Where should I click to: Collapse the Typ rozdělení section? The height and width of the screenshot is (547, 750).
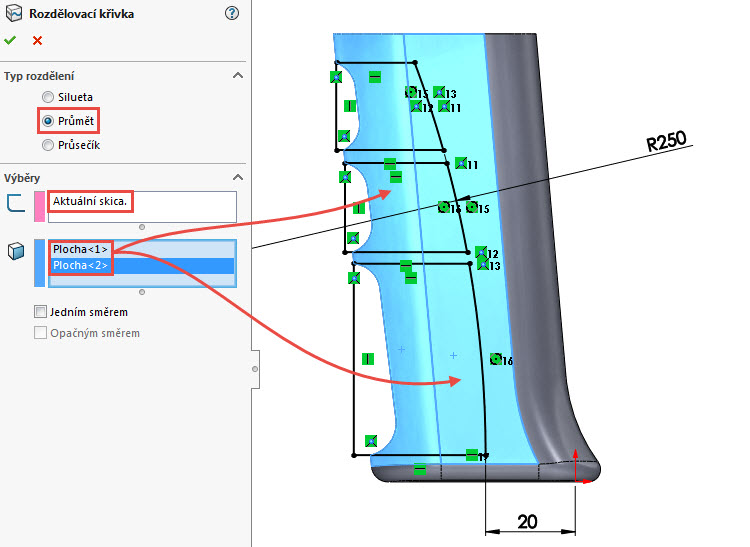[238, 76]
